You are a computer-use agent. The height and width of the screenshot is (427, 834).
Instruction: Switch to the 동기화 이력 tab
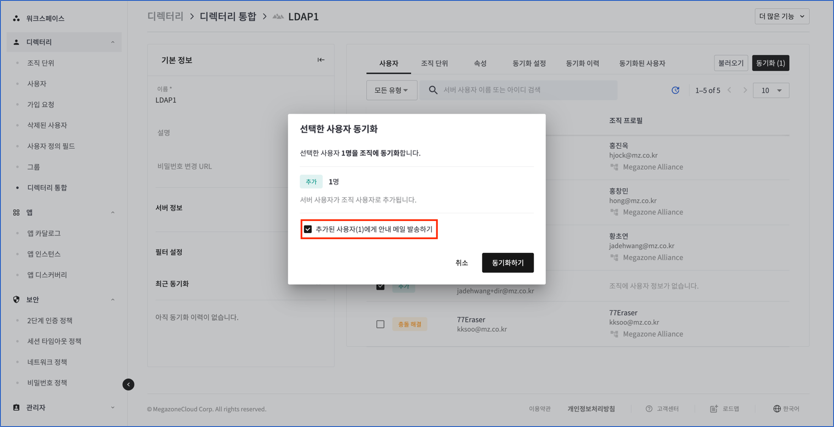[582, 63]
